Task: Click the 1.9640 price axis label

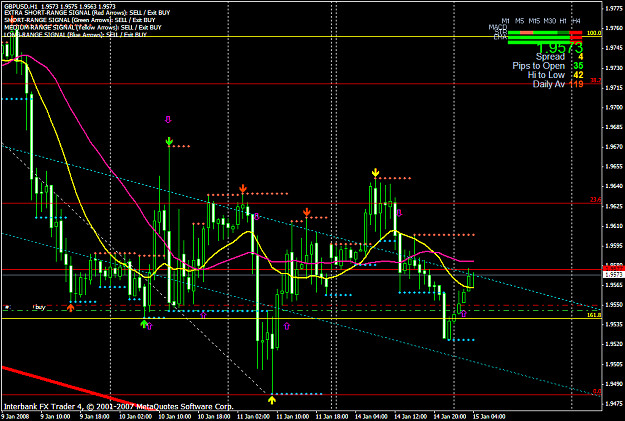Action: pyautogui.click(x=614, y=186)
